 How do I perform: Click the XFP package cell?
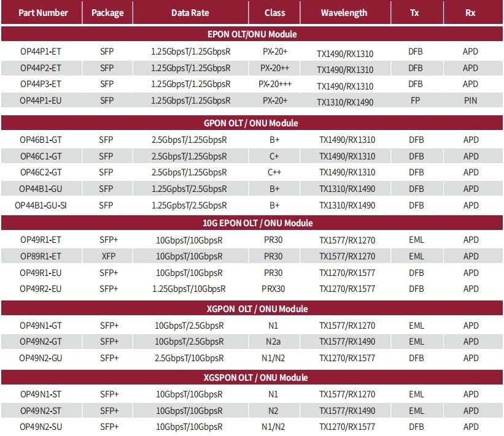pyautogui.click(x=109, y=256)
